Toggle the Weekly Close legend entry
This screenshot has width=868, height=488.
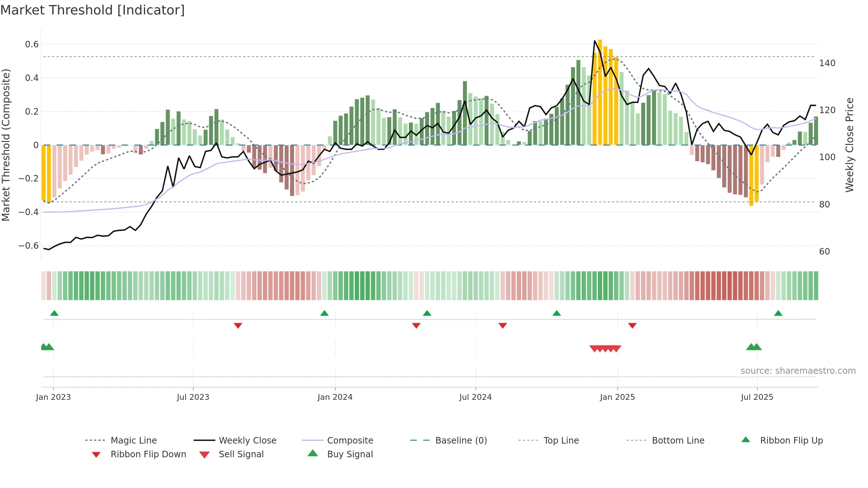coord(235,440)
